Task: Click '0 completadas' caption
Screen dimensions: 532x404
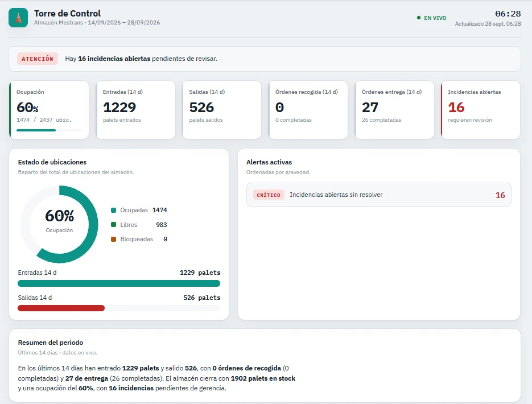Action: [x=294, y=119]
